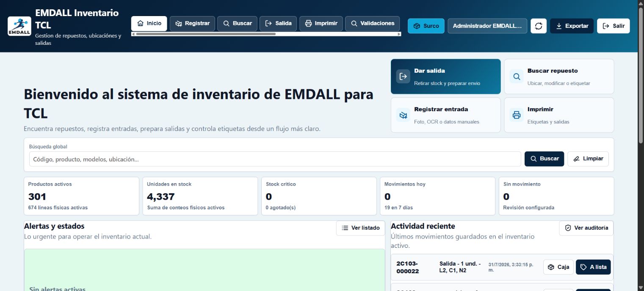This screenshot has width=644, height=291.
Task: Open the Unidades en stock stat card
Action: (200, 196)
